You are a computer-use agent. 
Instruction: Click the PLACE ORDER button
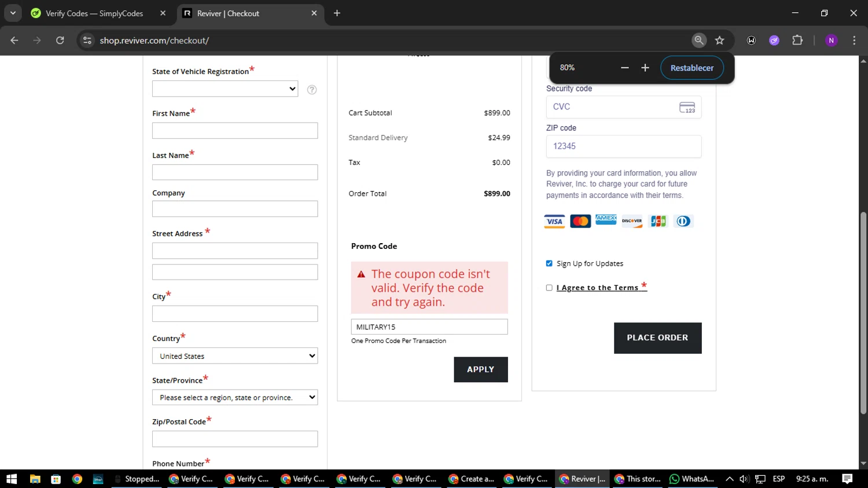(658, 338)
